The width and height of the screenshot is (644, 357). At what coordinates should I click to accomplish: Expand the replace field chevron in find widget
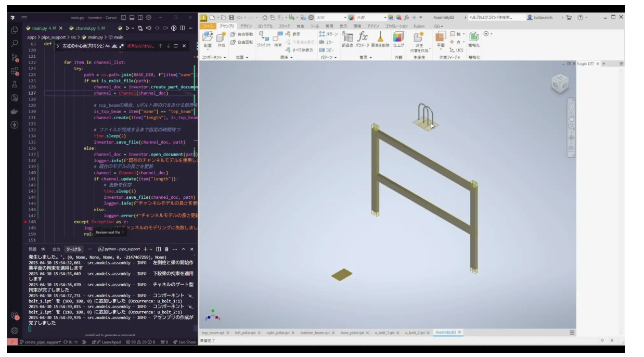(x=58, y=46)
